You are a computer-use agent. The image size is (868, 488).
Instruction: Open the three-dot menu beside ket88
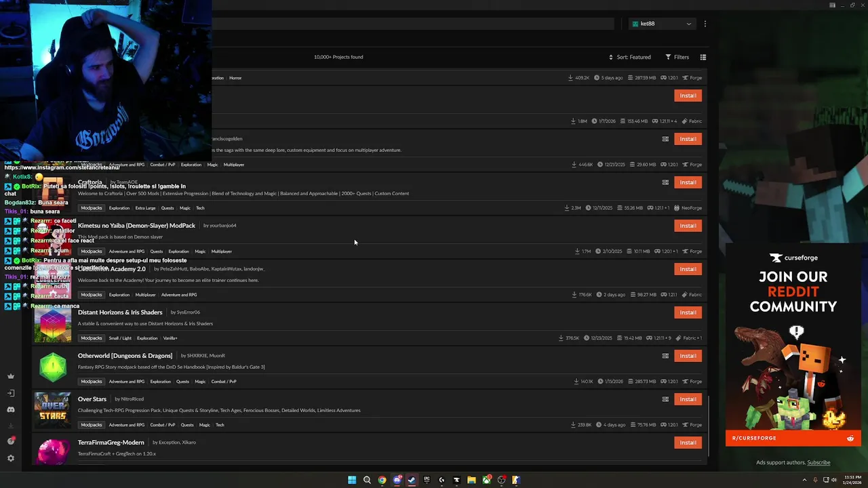click(705, 24)
